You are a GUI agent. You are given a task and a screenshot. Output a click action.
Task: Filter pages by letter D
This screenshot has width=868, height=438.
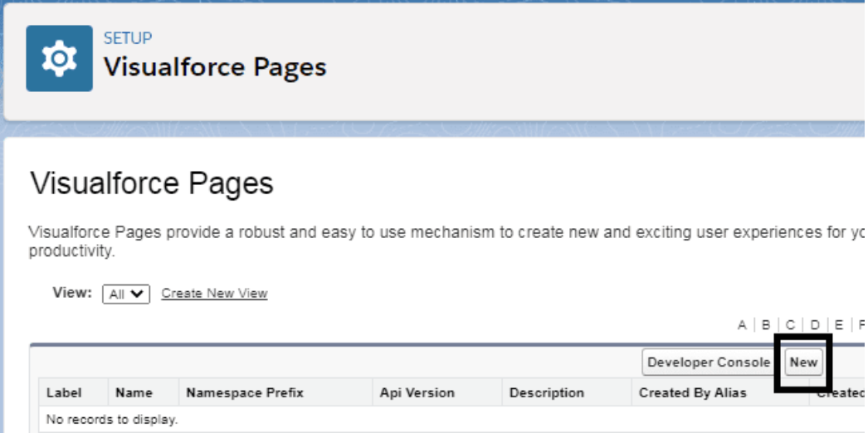(815, 325)
